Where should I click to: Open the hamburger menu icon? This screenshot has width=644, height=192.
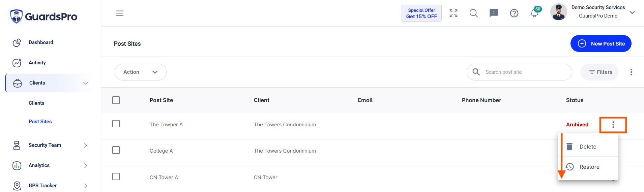(120, 13)
